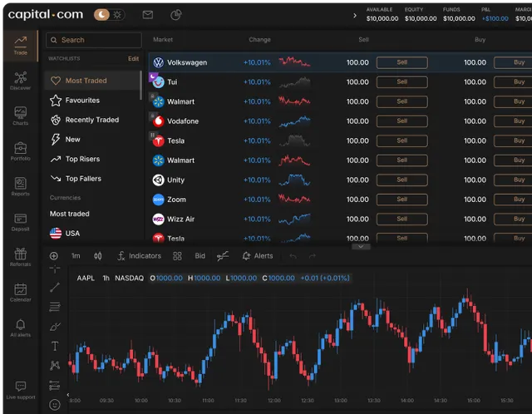Edit the watchlists
The height and width of the screenshot is (414, 532).
(133, 59)
